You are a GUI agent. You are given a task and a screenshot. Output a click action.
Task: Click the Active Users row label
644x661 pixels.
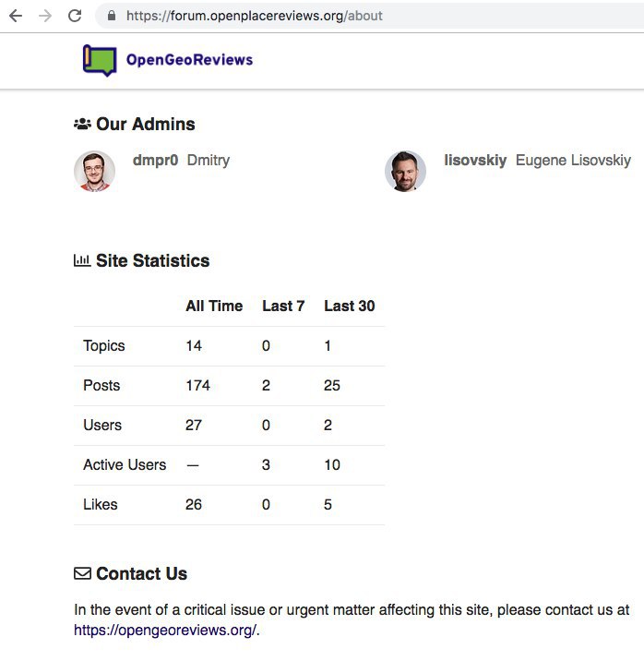[125, 464]
